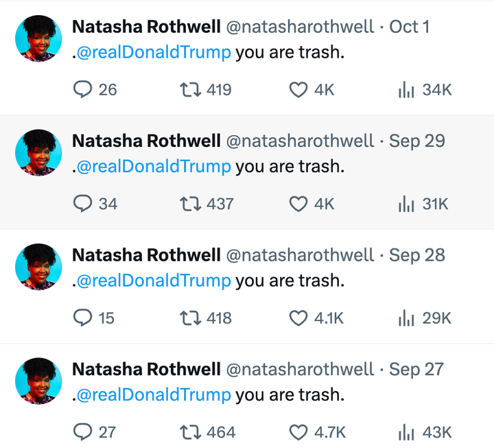Screen dimensions: 494x448
Task: Like the Sep 27 tweet
Action: point(298,432)
